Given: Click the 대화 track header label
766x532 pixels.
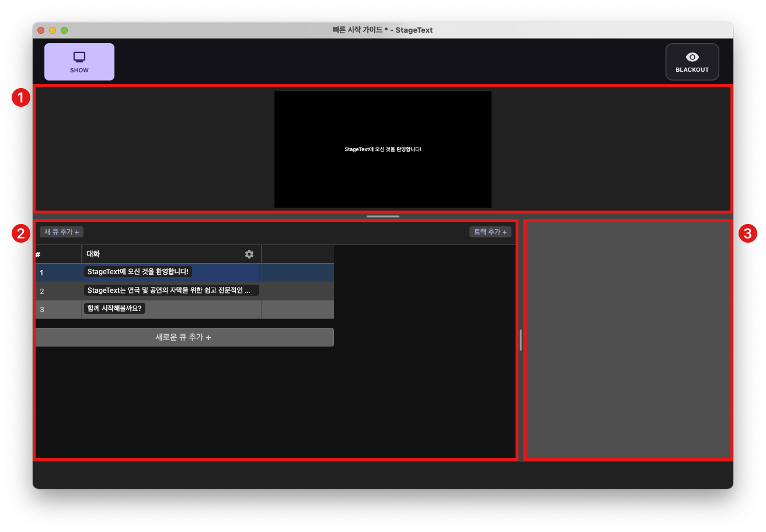Looking at the screenshot, I should point(92,254).
